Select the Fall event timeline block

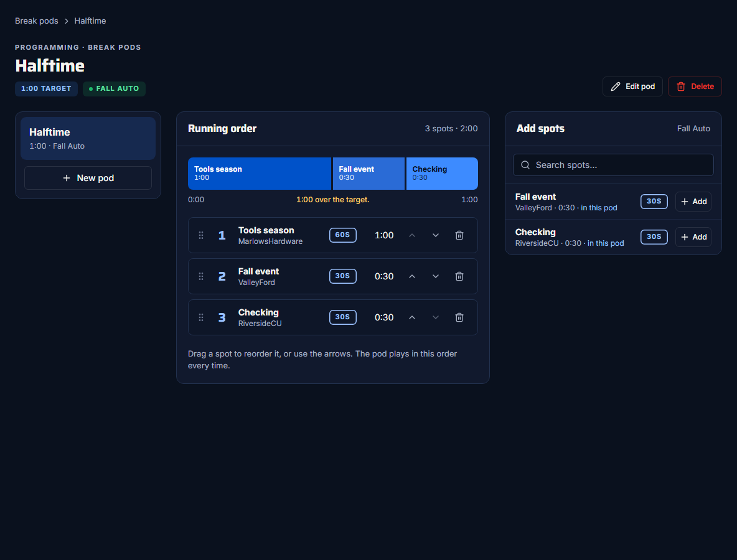pos(368,174)
